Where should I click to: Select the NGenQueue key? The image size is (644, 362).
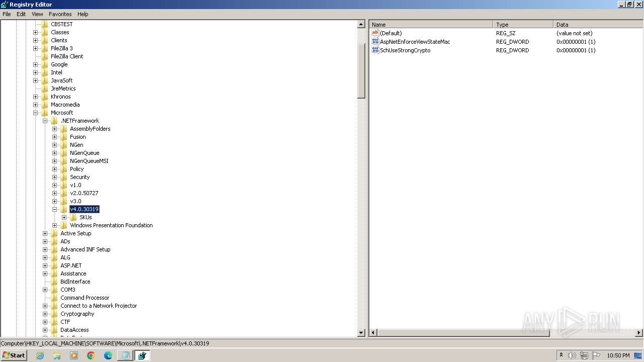(85, 153)
